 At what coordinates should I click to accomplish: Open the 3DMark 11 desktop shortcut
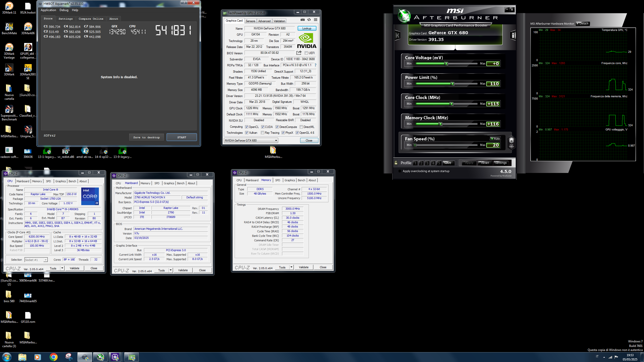(x=9, y=8)
